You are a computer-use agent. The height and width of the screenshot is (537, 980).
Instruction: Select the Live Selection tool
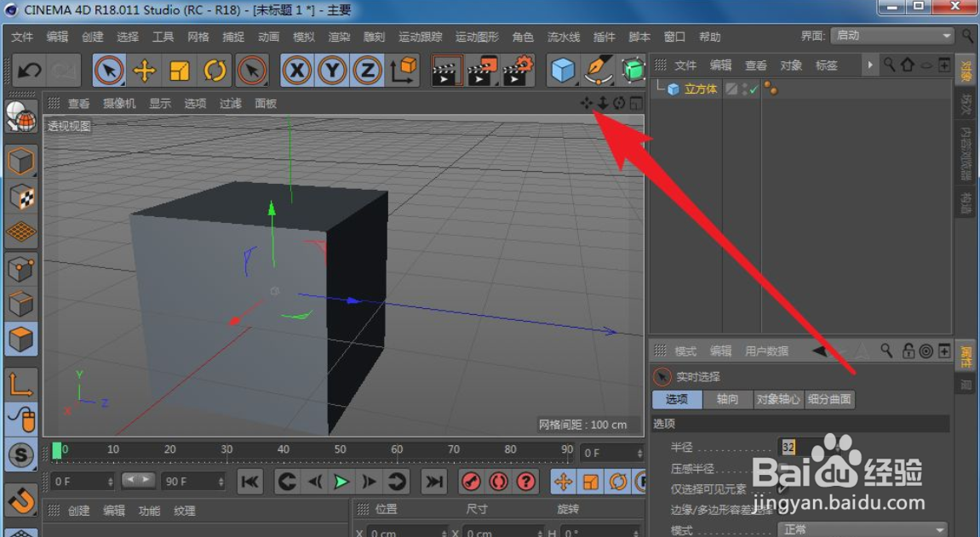point(109,70)
